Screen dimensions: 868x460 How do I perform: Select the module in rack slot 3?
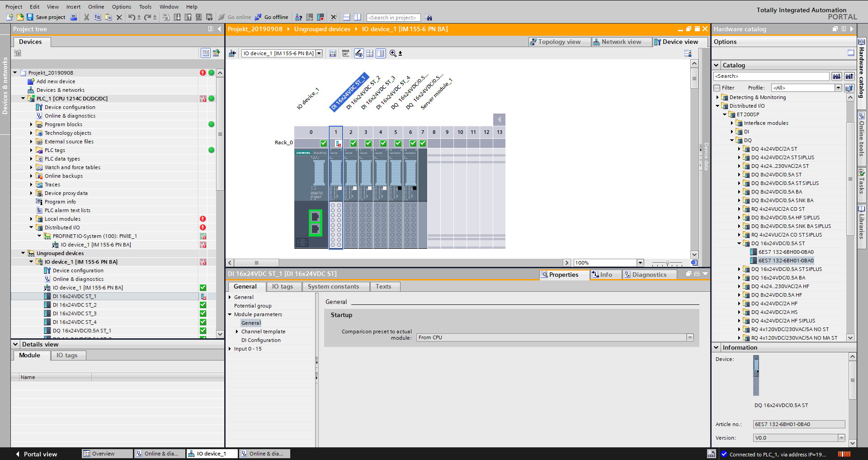366,199
